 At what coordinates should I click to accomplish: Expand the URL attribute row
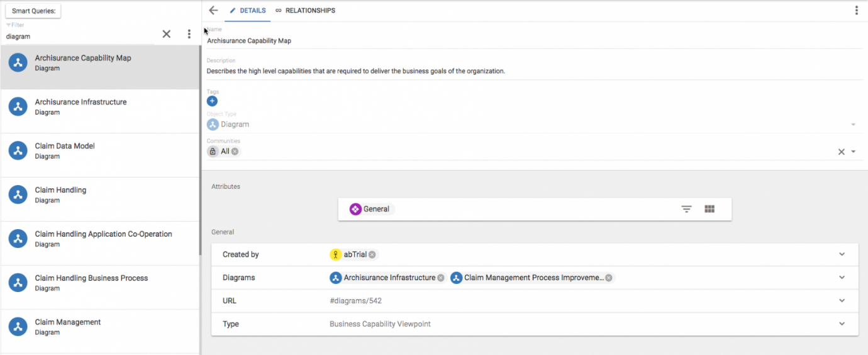[x=842, y=301]
